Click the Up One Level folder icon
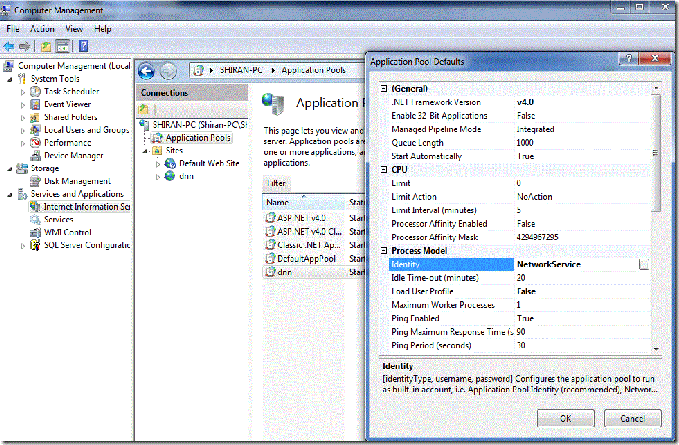Image resolution: width=679 pixels, height=445 pixels. pyautogui.click(x=46, y=46)
